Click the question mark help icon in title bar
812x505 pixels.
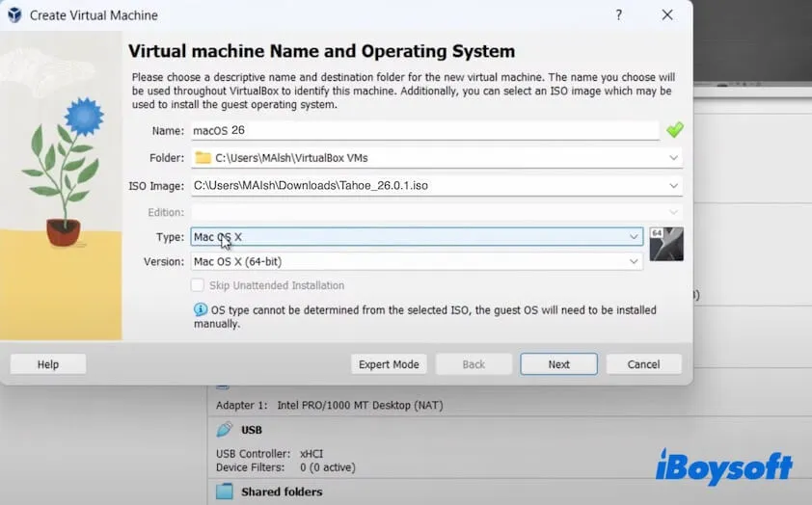point(618,15)
